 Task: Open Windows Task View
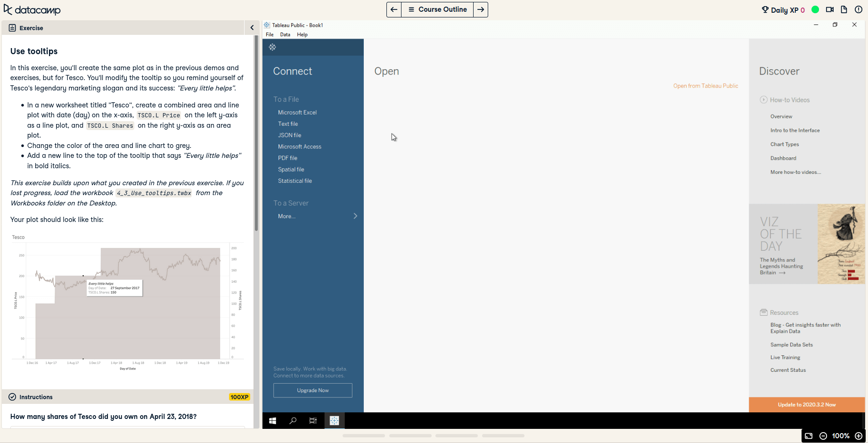click(313, 420)
